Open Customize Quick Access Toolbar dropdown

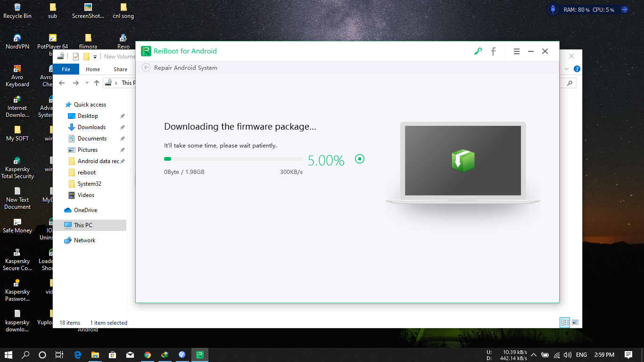95,57
